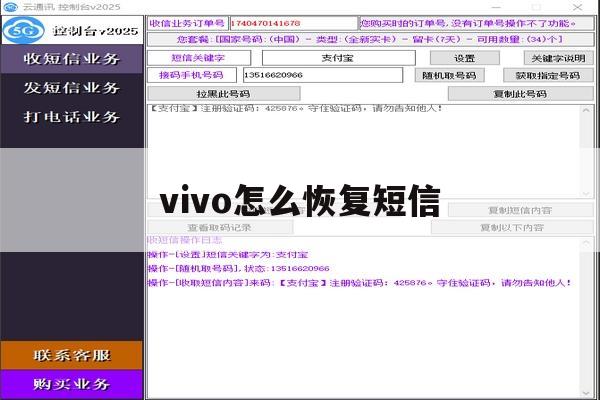Click the 联系客服 button
Image resolution: width=600 pixels, height=400 pixels.
click(72, 355)
